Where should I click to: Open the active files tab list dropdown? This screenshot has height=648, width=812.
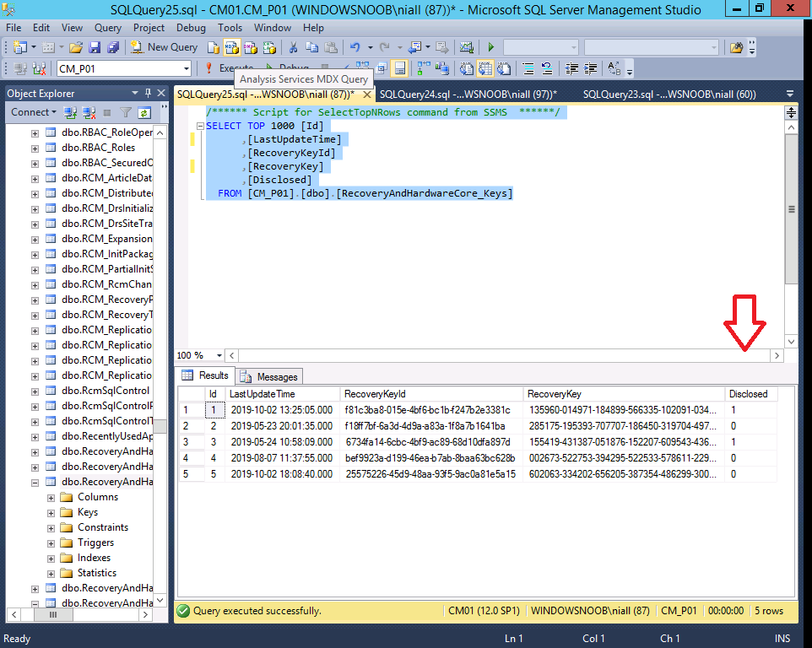click(x=790, y=94)
